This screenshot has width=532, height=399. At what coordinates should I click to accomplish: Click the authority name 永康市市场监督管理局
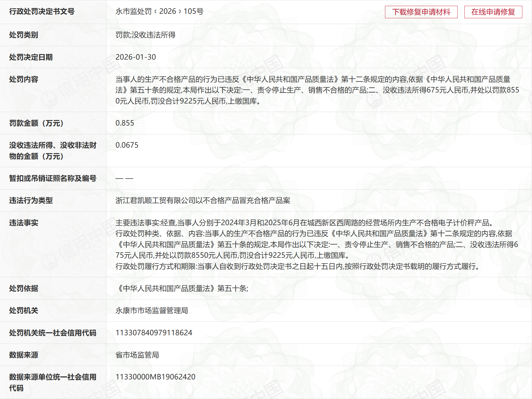[152, 310]
